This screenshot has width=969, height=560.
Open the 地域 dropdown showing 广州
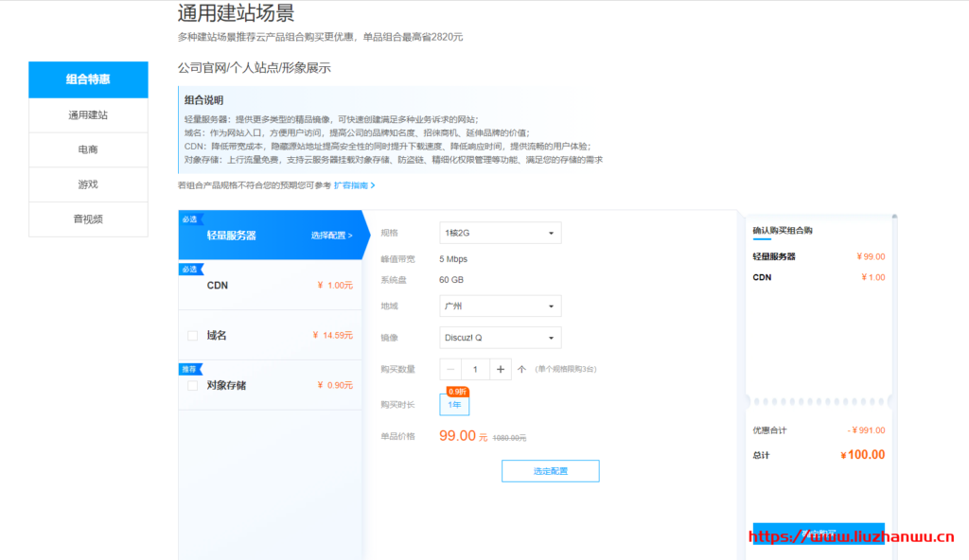pos(500,306)
